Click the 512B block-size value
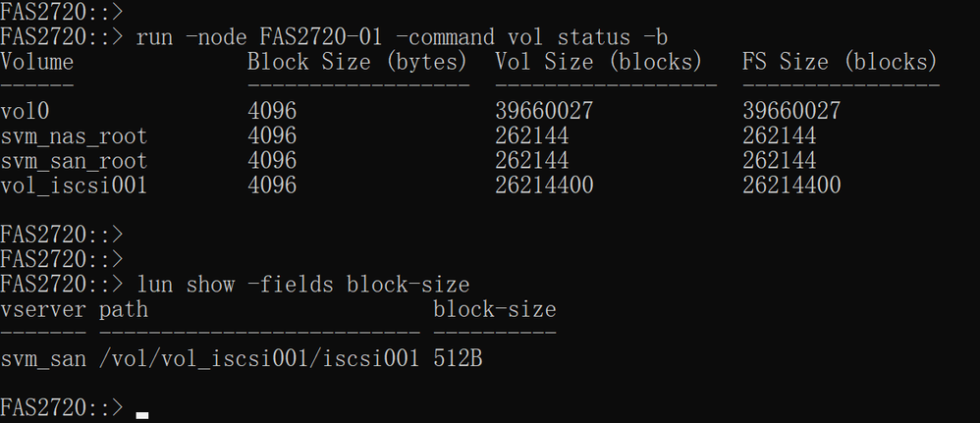Viewport: 980px width, 423px height. [458, 359]
